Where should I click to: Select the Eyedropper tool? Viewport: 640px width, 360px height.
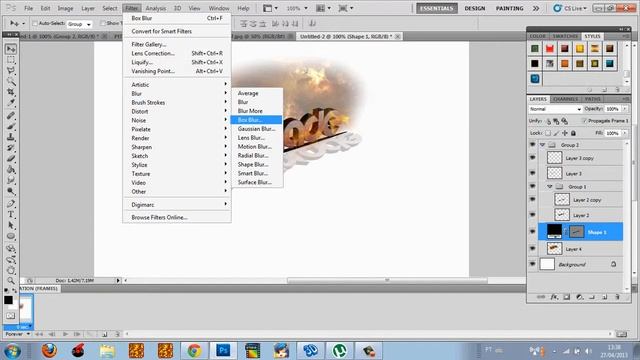pos(11,103)
